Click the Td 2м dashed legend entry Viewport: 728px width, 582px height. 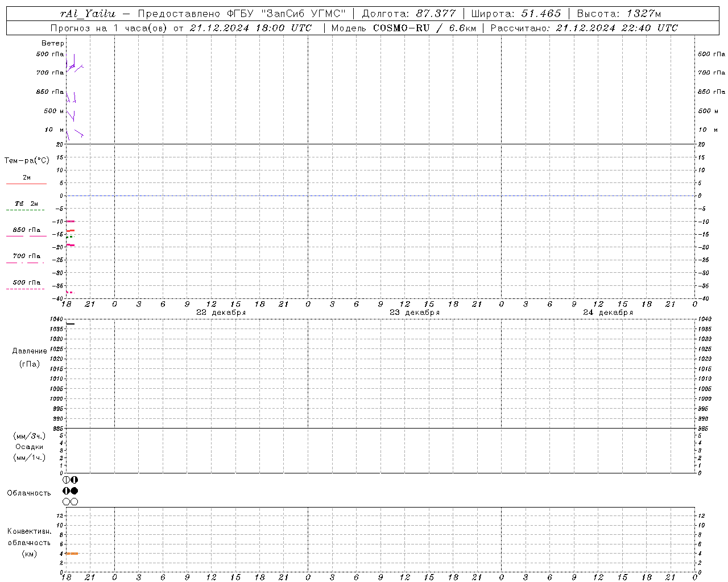(26, 206)
